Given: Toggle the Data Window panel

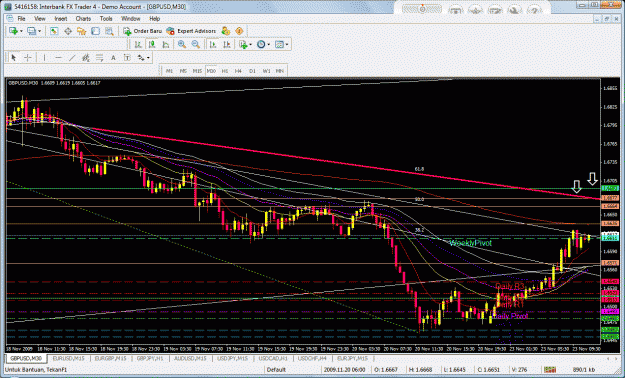Looking at the screenshot, I should (68, 31).
